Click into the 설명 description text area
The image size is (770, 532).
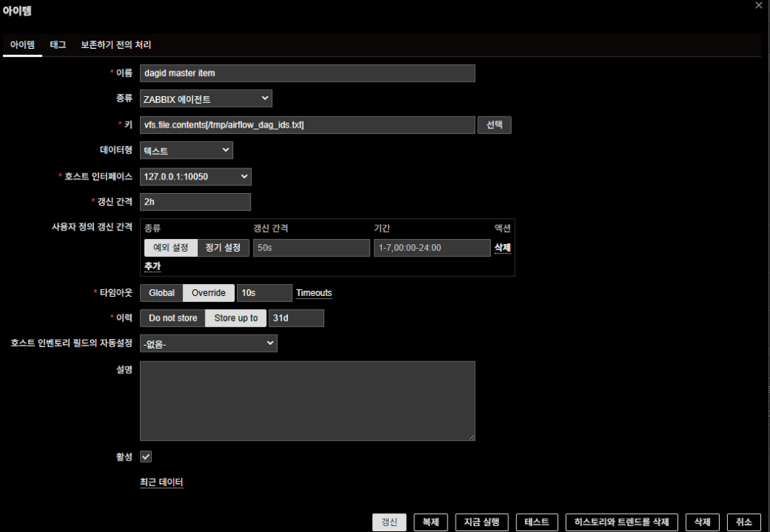tap(307, 401)
